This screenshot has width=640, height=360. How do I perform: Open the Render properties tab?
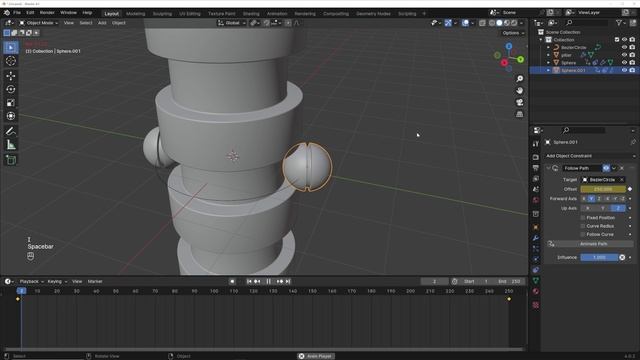click(x=536, y=158)
